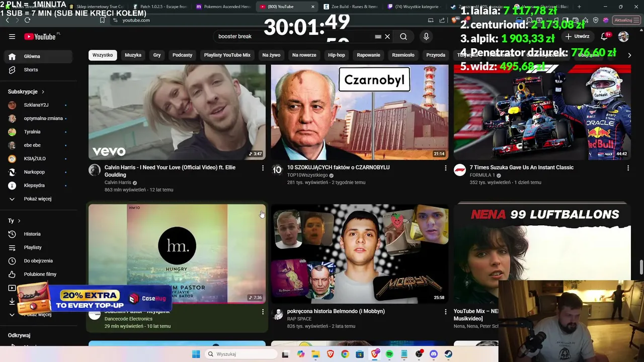Select the Playlisty YouTube Mix chip

click(227, 55)
